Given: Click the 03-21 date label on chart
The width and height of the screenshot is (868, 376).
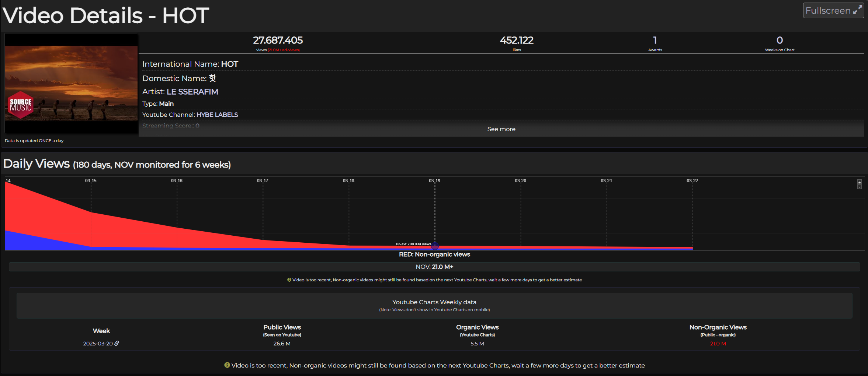Looking at the screenshot, I should 606,181.
